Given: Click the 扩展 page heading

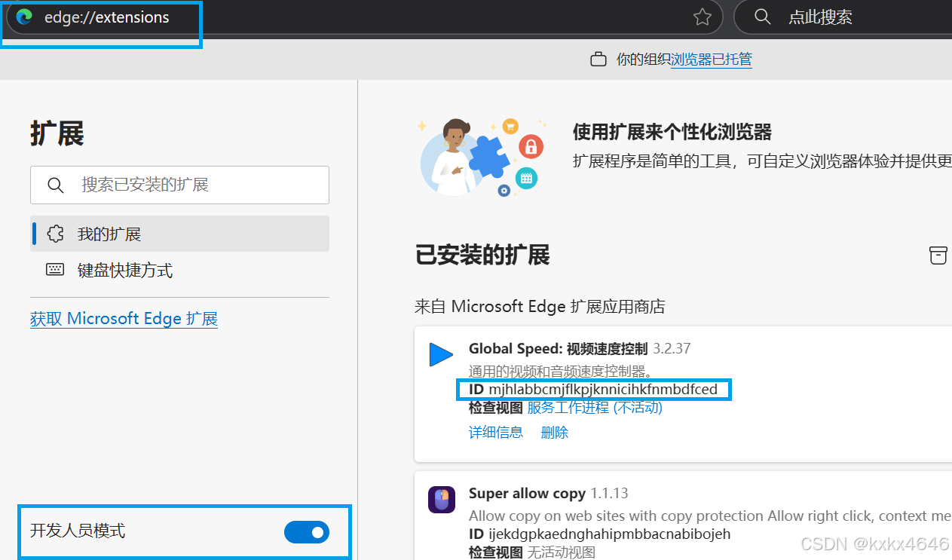Looking at the screenshot, I should [x=57, y=133].
